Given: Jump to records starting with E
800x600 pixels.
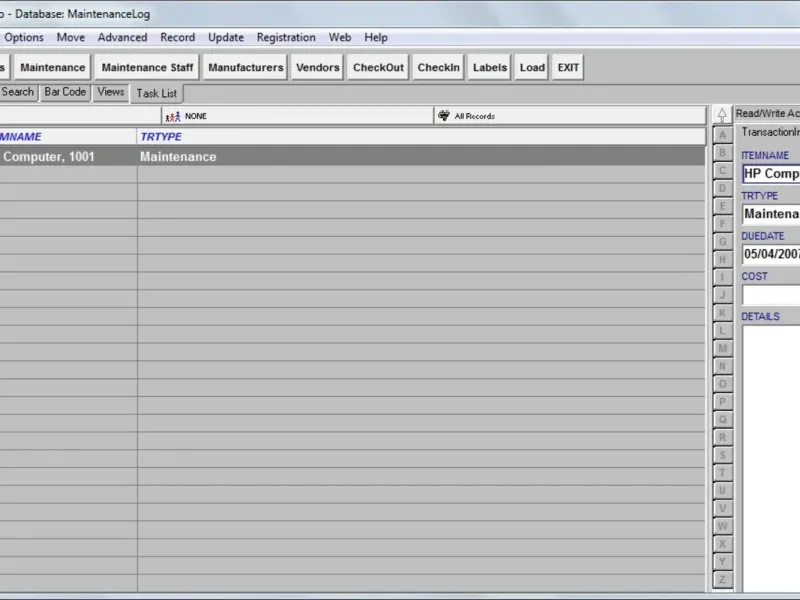Looking at the screenshot, I should tap(722, 206).
